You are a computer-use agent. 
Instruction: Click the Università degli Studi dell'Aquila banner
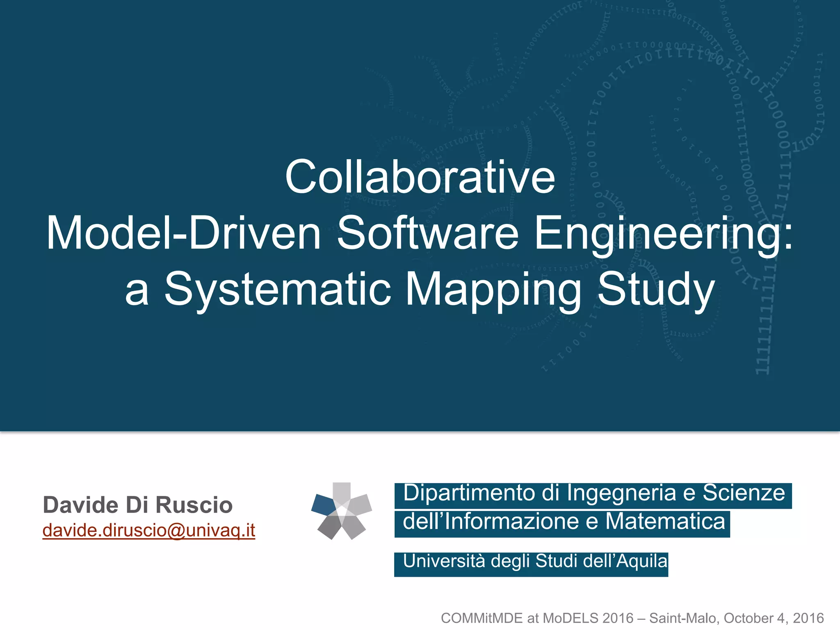pos(531,564)
